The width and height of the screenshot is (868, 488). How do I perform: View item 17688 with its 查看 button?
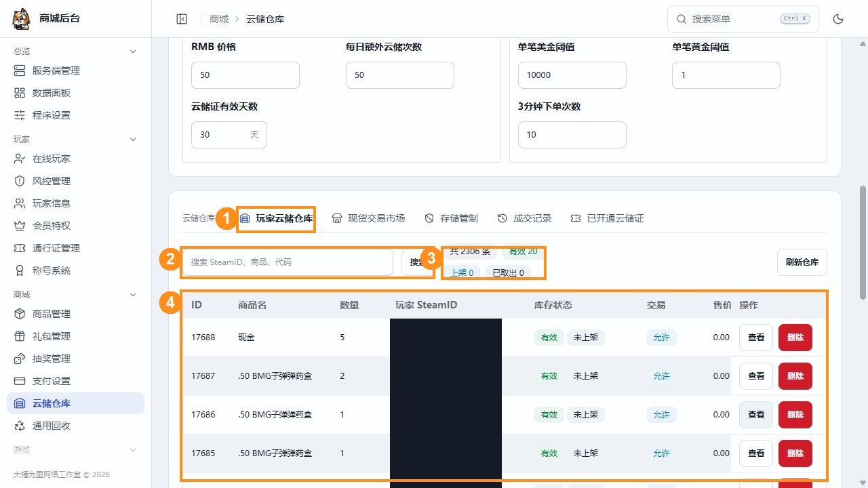[756, 338]
